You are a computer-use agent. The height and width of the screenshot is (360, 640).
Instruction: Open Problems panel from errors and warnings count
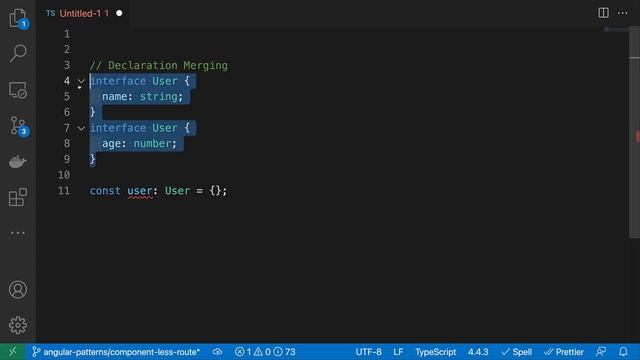click(x=265, y=351)
